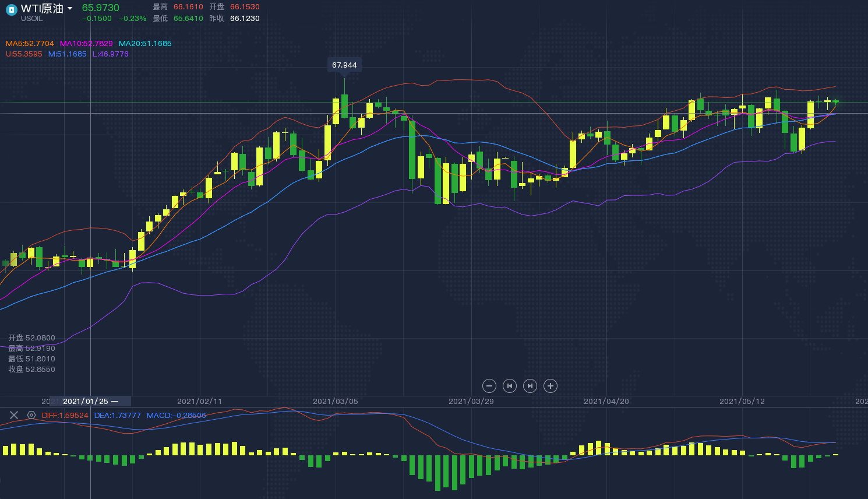Click the Bollinger lower band L value
868x499 pixels.
click(x=110, y=54)
